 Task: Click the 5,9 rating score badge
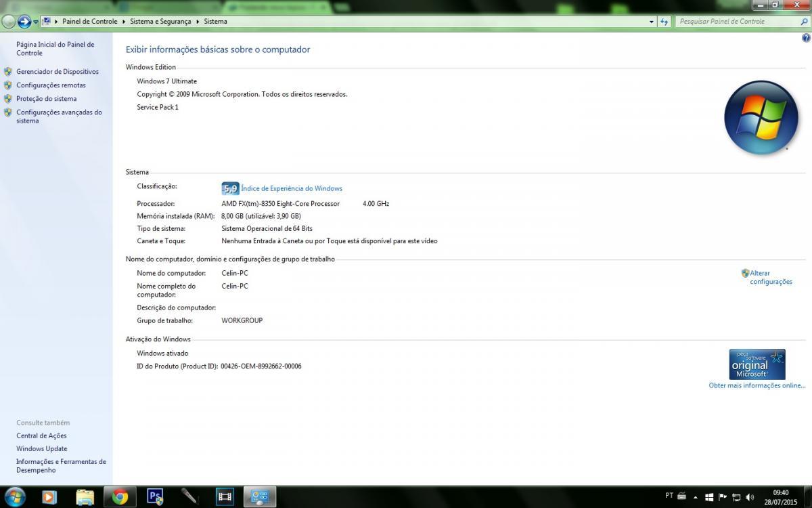point(230,188)
